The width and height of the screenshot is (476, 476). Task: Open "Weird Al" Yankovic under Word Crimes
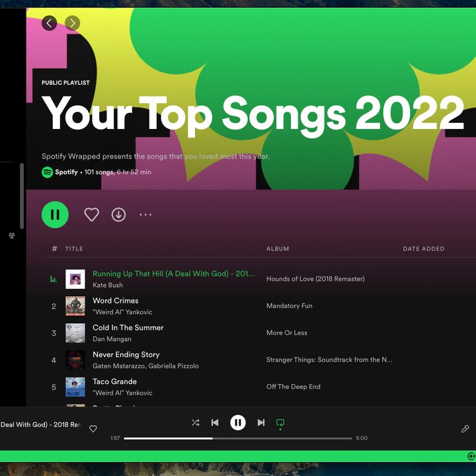(122, 312)
